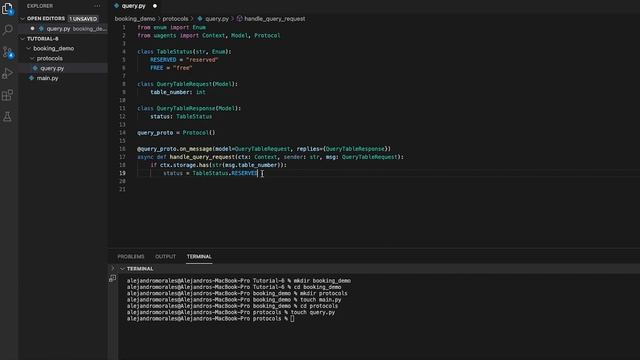Open the Run and Debug icon
The image size is (640, 360).
pos(7,73)
